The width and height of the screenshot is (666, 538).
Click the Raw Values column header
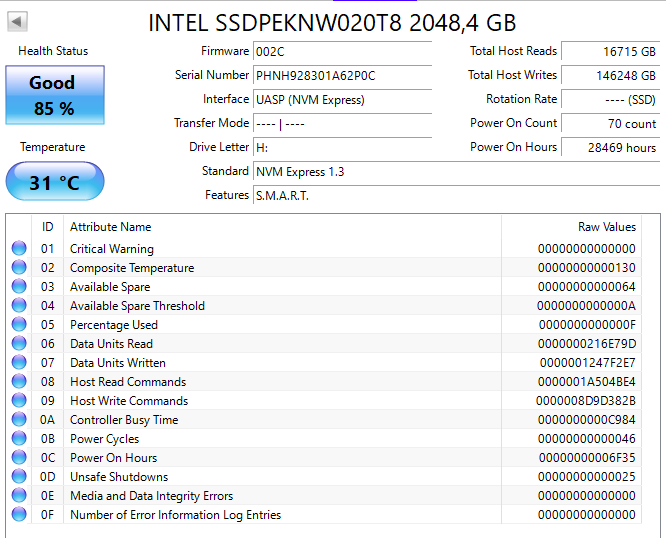pos(606,227)
